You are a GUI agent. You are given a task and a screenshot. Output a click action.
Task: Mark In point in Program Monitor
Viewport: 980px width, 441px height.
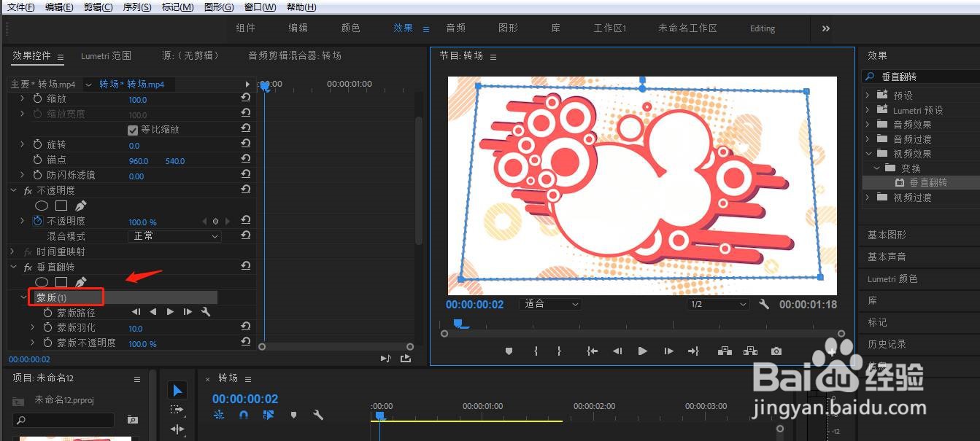536,351
